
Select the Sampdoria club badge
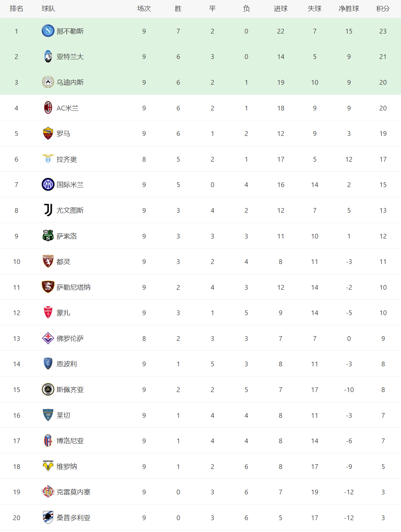(x=48, y=517)
